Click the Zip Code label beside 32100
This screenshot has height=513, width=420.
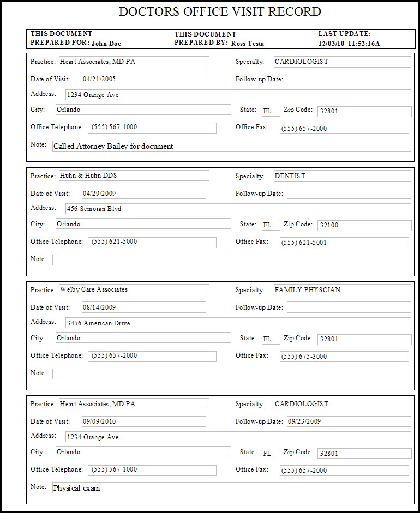point(298,224)
